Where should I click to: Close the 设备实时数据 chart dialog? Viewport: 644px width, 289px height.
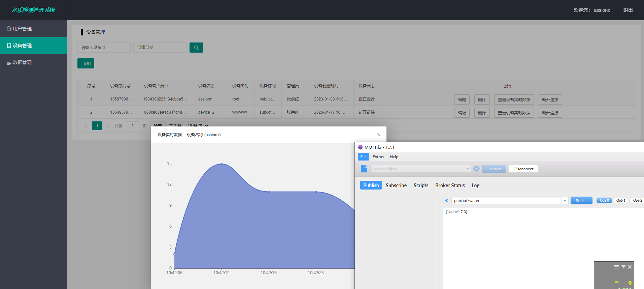(x=379, y=135)
